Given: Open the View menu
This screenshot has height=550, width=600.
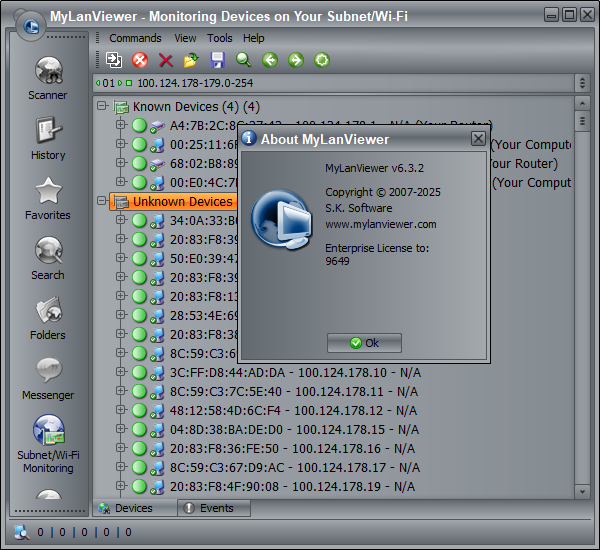Looking at the screenshot, I should tap(185, 38).
